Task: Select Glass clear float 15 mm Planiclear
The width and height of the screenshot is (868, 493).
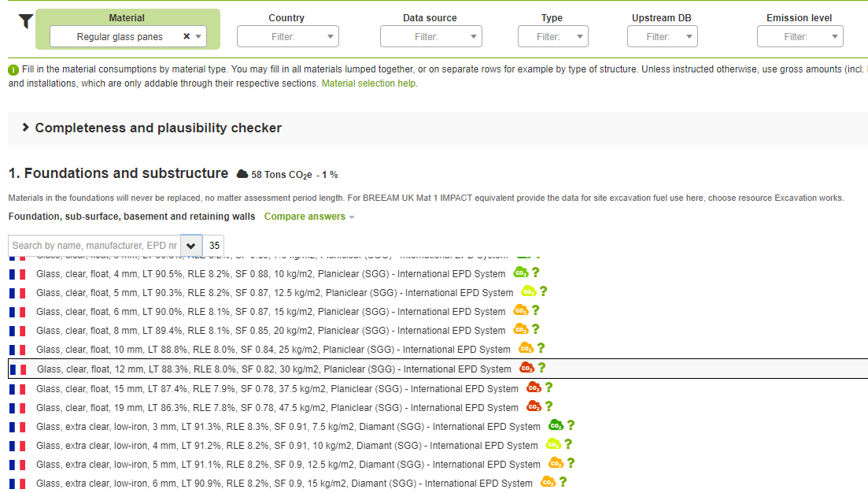Action: click(277, 388)
